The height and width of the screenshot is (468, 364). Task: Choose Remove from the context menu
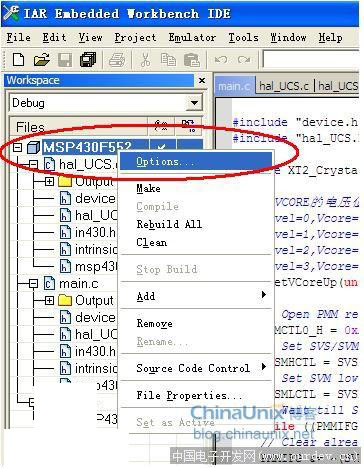coord(196,323)
